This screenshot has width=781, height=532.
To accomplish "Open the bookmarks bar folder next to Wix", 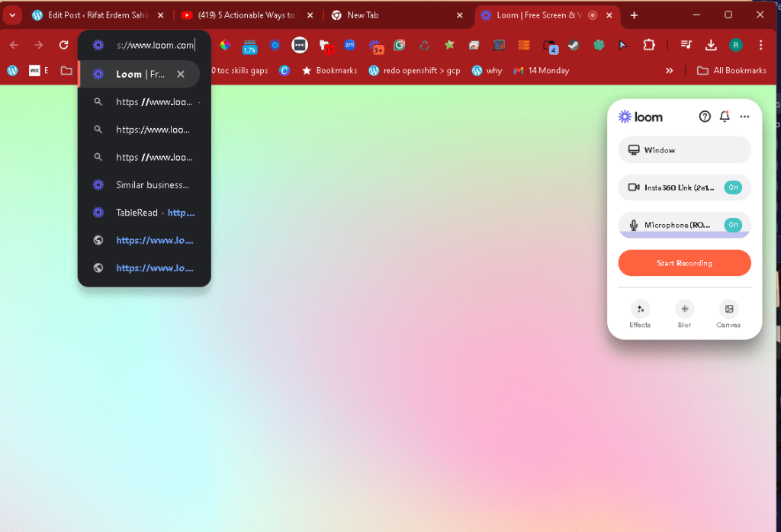I will click(x=66, y=71).
